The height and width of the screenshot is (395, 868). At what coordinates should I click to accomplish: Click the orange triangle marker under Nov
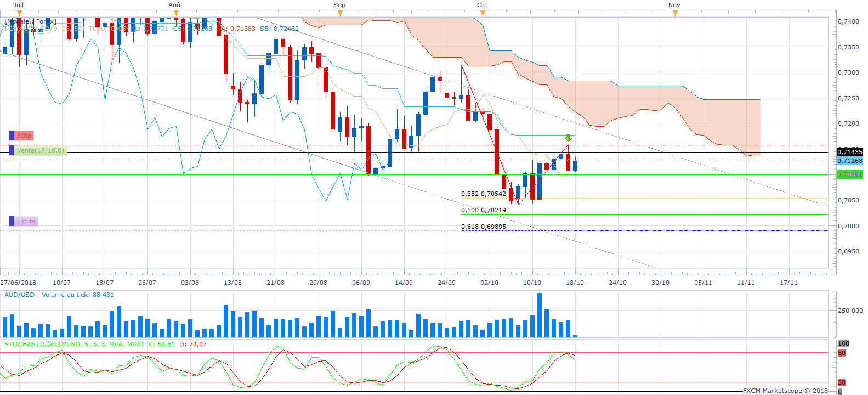[675, 13]
